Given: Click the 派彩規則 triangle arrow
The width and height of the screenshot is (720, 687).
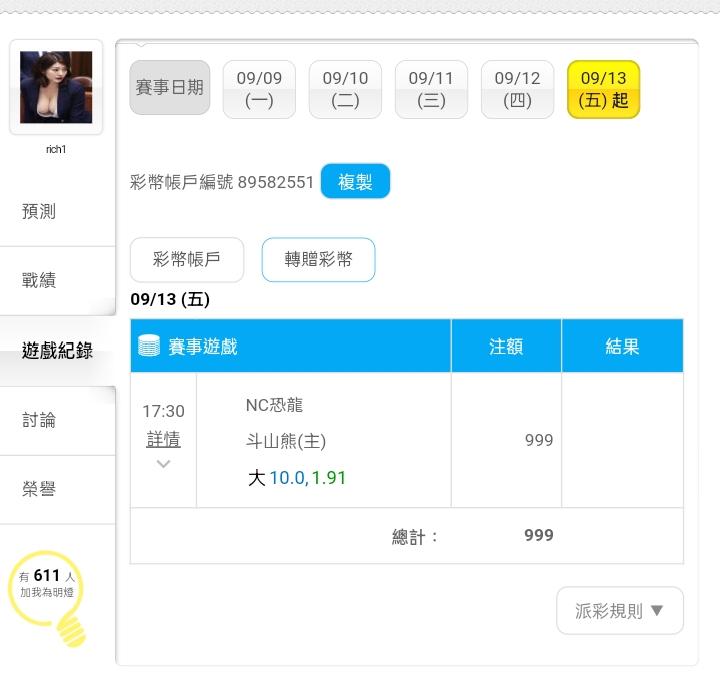Looking at the screenshot, I should click(x=657, y=610).
